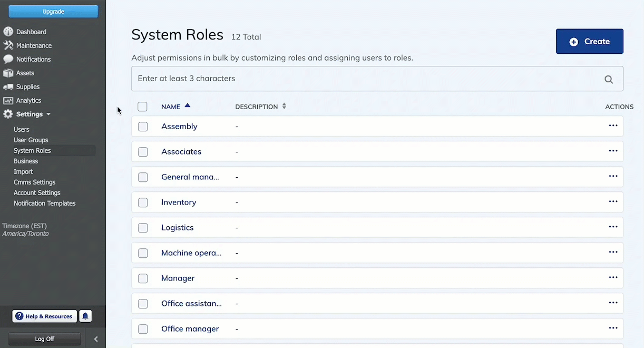Open User Groups in settings
Screen dimensions: 644x348
pos(31,140)
